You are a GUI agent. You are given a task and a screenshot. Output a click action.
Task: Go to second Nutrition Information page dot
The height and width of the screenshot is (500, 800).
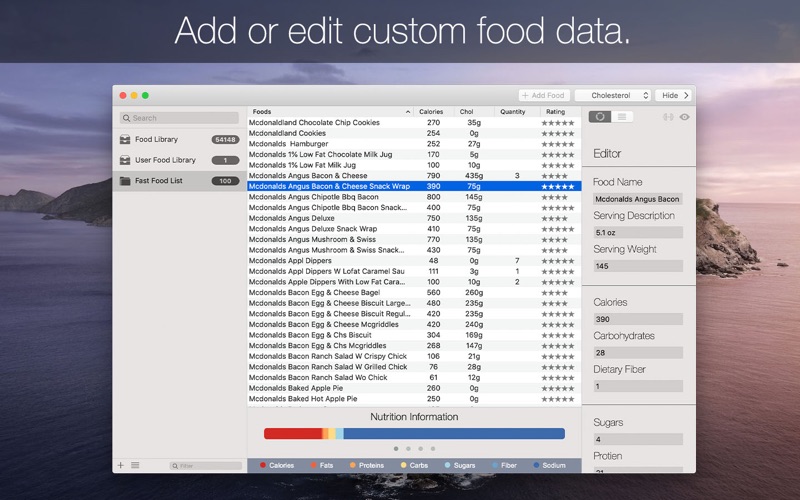coord(408,448)
